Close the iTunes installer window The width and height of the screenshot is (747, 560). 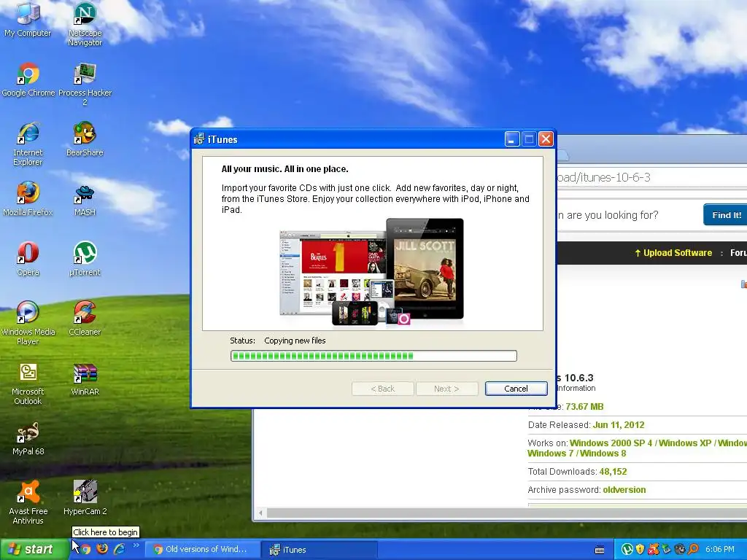point(546,139)
